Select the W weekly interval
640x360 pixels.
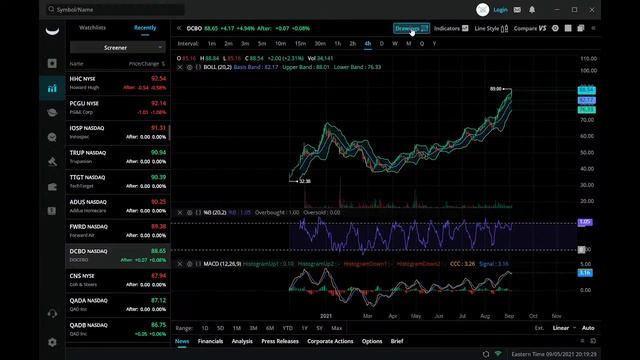[x=395, y=43]
